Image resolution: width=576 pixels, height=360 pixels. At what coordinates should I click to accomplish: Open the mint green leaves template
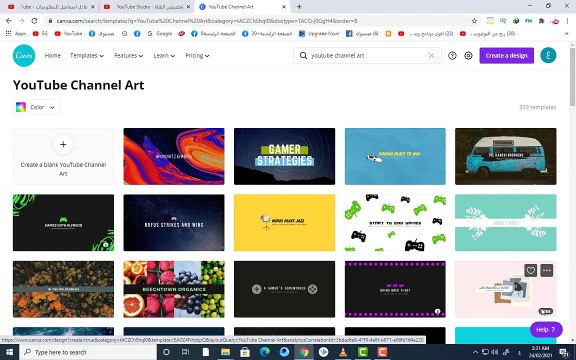[x=505, y=223]
